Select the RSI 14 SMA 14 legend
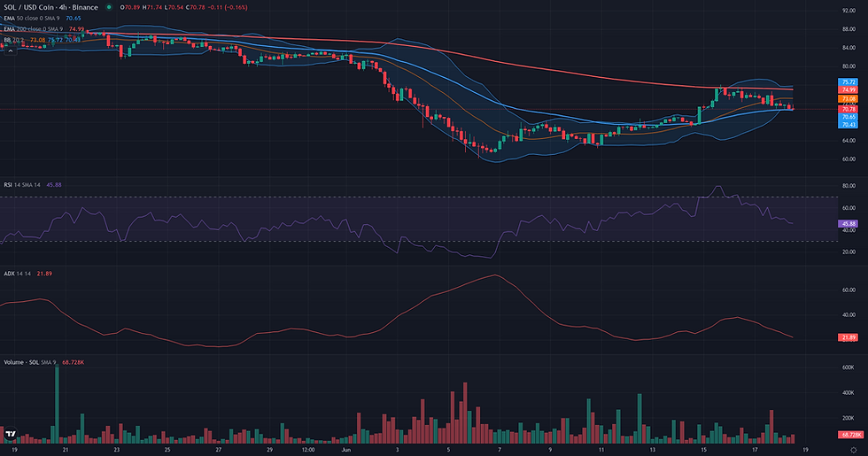Image resolution: width=868 pixels, height=456 pixels. click(x=22, y=185)
